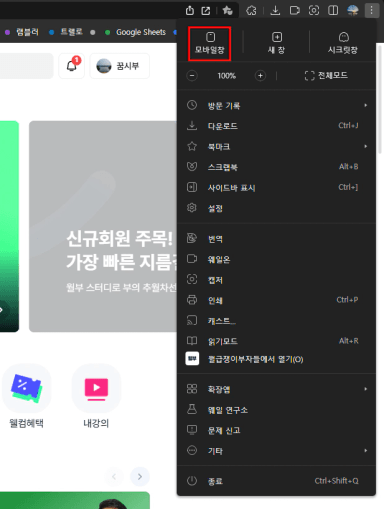Click the bookmark star toolbar icon
Screen dimensions: 384x509
(x=228, y=11)
